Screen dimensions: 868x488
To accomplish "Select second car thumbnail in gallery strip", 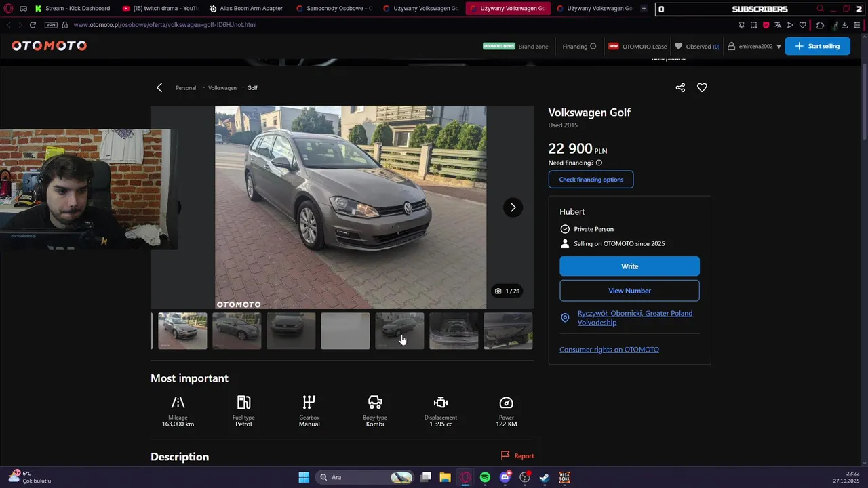I will [237, 331].
